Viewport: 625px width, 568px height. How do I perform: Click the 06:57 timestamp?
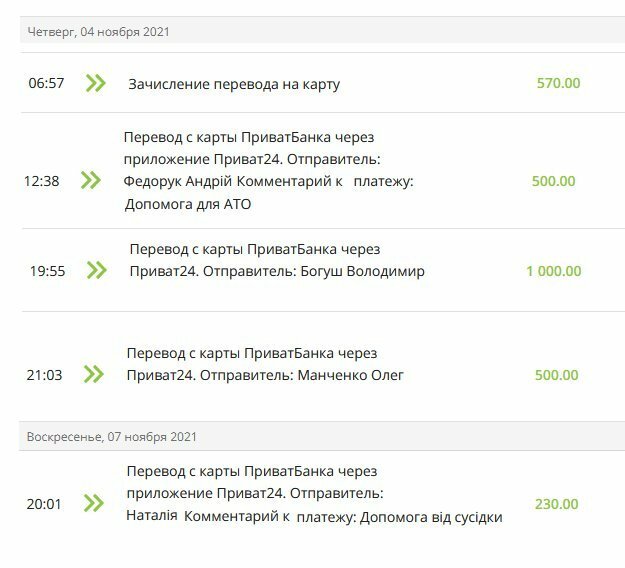pyautogui.click(x=46, y=83)
